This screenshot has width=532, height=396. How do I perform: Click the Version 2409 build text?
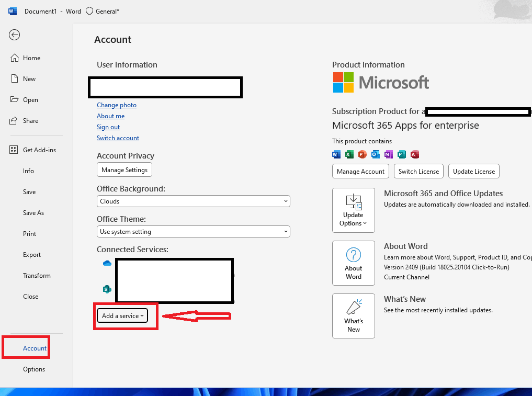447,267
